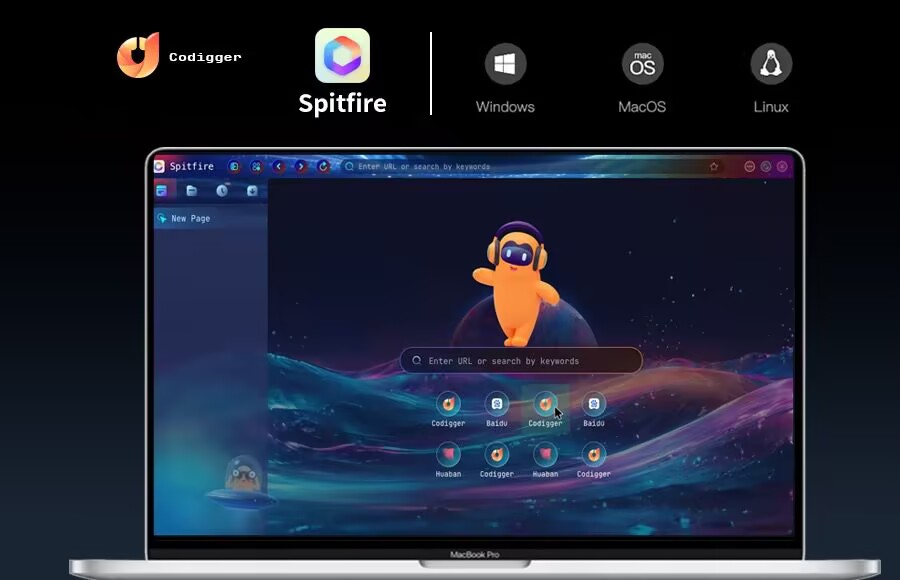Click the MacOS platform icon

tap(642, 64)
